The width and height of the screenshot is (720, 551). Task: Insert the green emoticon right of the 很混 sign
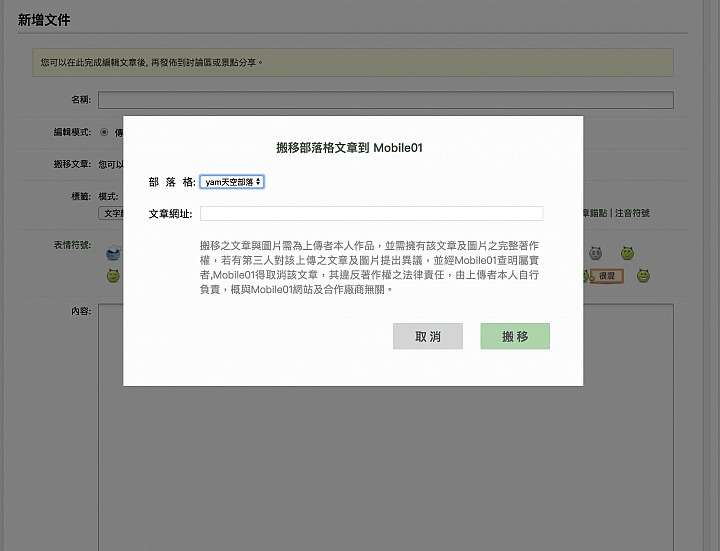(643, 276)
